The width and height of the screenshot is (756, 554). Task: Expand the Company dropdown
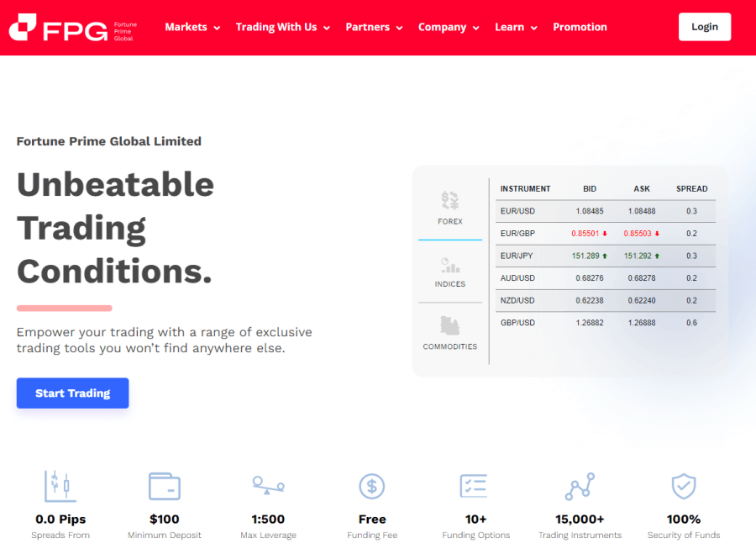point(449,27)
